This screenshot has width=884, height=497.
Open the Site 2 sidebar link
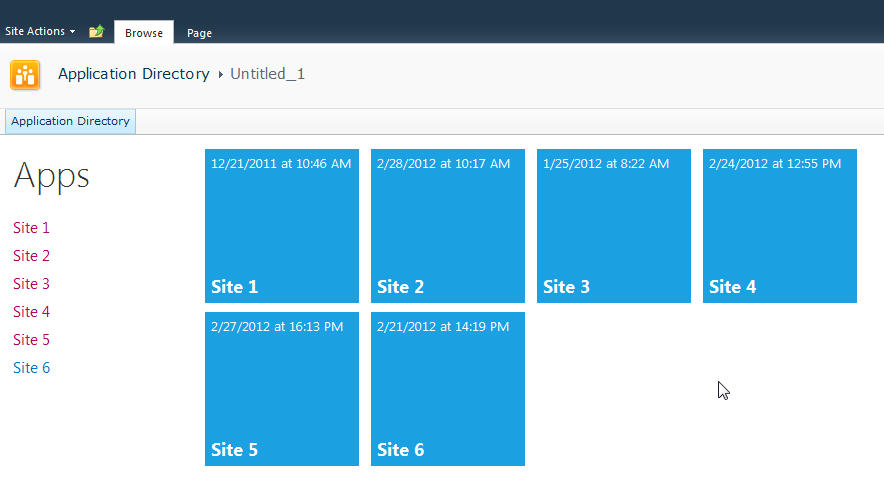coord(32,256)
